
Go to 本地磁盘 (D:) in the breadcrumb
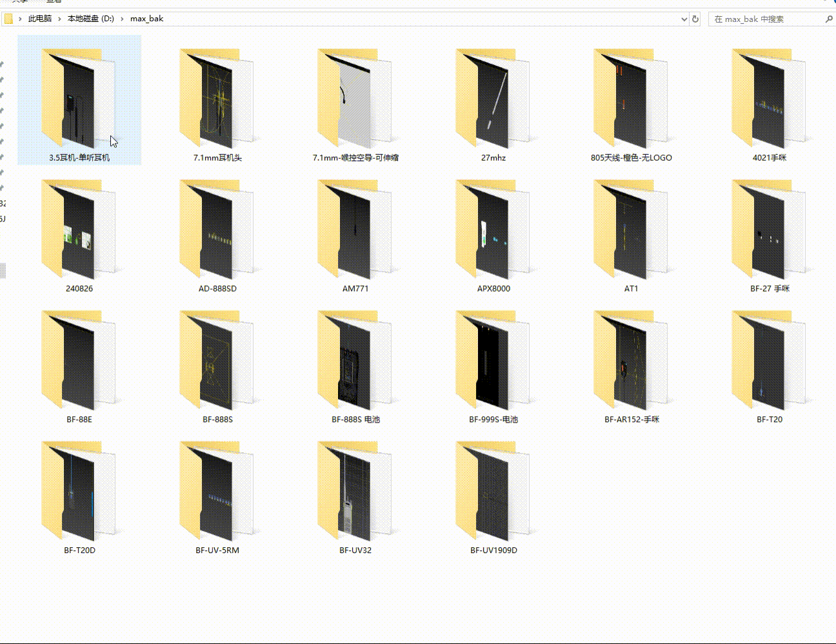(x=91, y=19)
